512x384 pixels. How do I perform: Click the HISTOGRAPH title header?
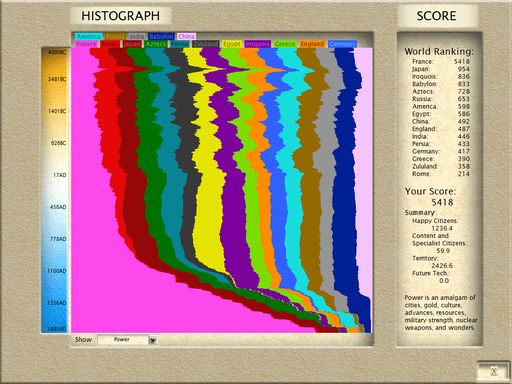pos(120,16)
